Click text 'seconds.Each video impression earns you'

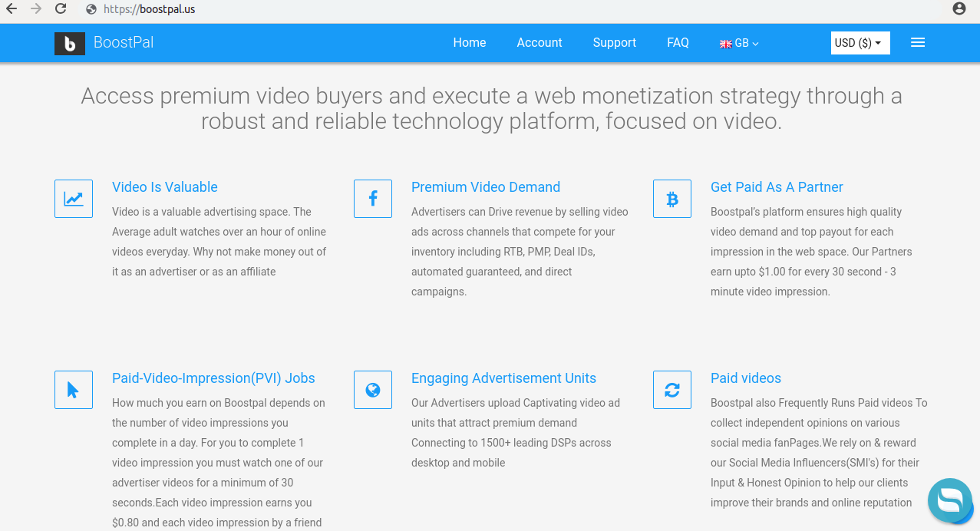(x=212, y=503)
